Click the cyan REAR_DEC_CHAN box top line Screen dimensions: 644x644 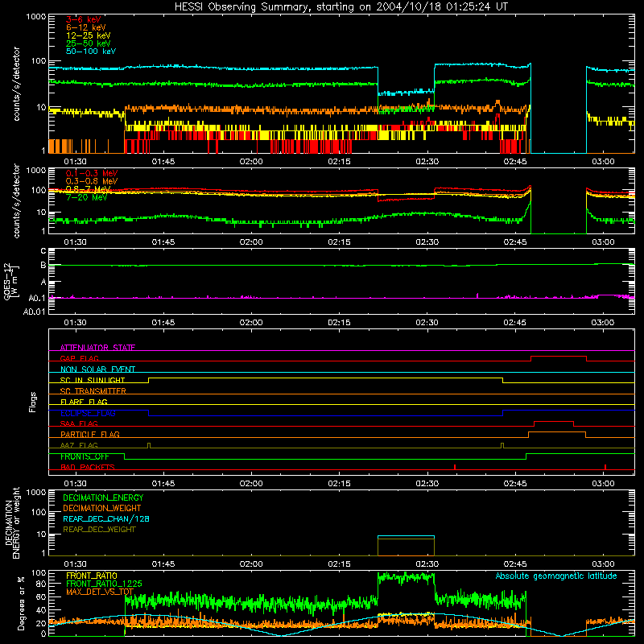406,536
